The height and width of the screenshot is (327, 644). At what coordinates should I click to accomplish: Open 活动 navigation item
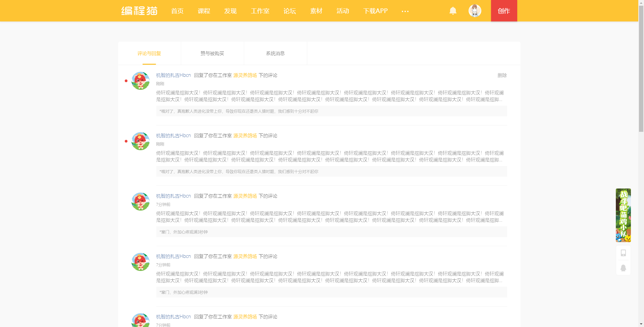343,11
